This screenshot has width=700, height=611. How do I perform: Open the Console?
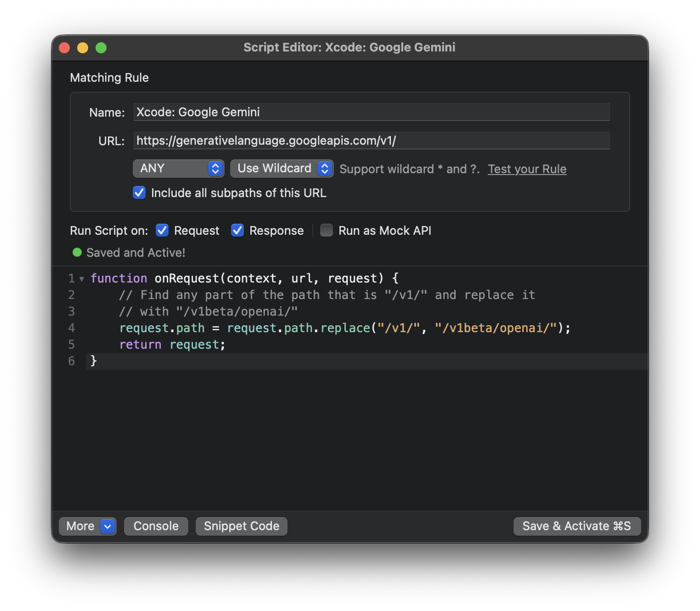click(x=156, y=526)
